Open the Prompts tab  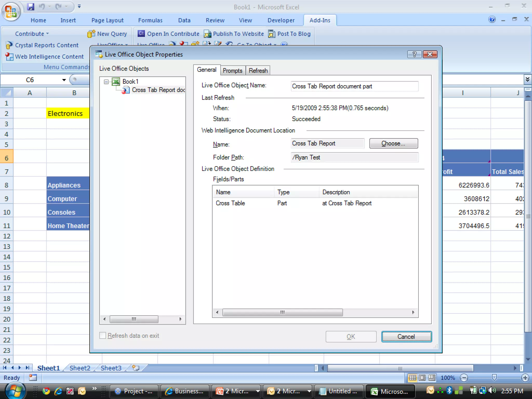point(232,71)
